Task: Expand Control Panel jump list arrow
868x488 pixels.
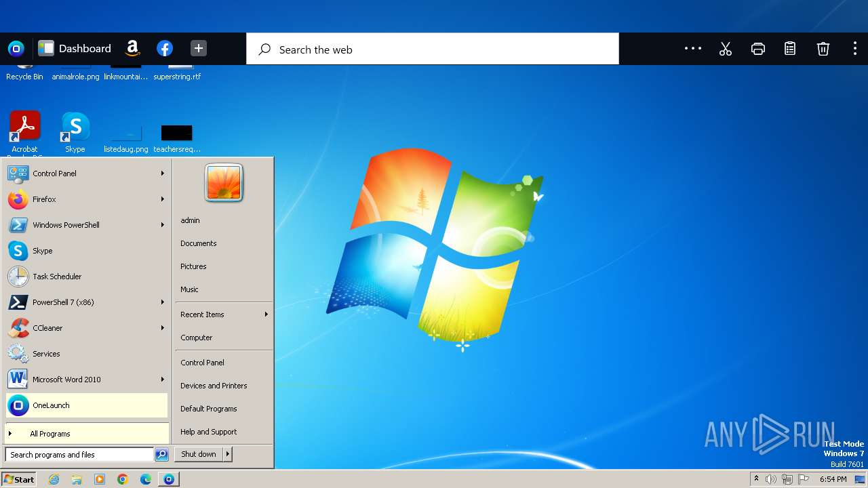Action: click(163, 174)
